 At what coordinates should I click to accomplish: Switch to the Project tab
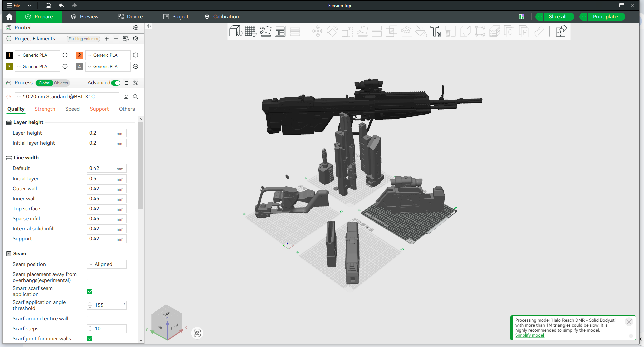[x=176, y=17]
